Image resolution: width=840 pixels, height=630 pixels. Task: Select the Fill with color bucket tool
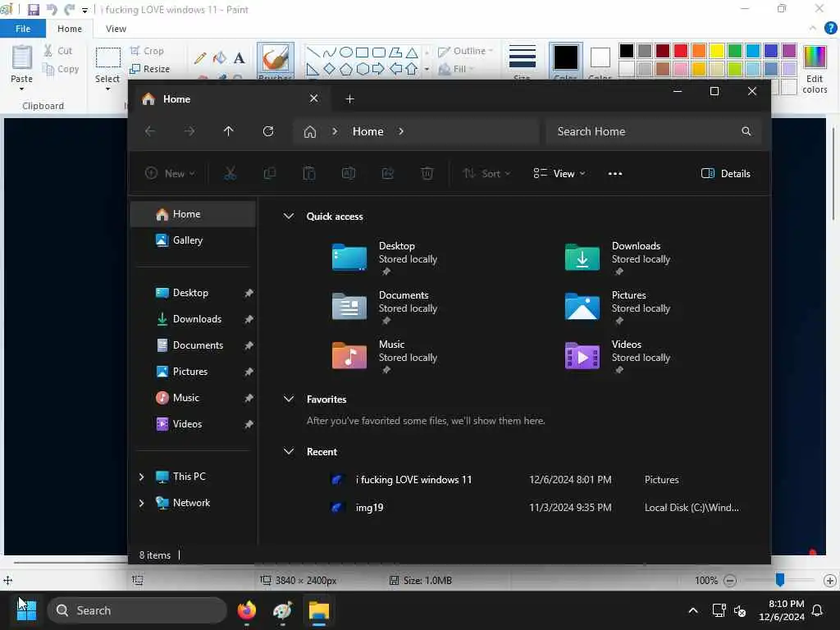pyautogui.click(x=220, y=58)
